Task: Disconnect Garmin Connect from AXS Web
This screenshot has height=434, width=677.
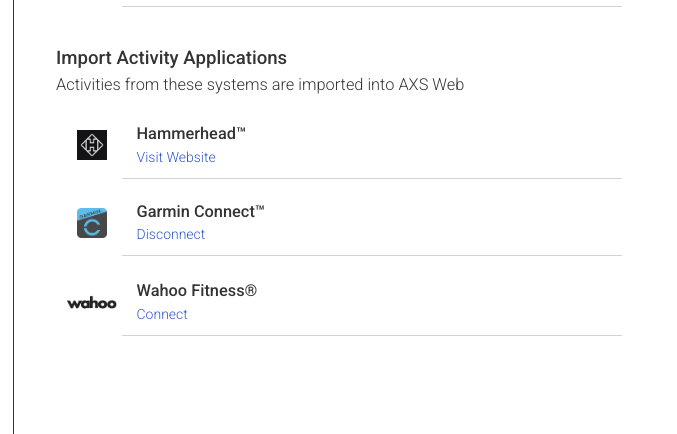Action: tap(171, 234)
